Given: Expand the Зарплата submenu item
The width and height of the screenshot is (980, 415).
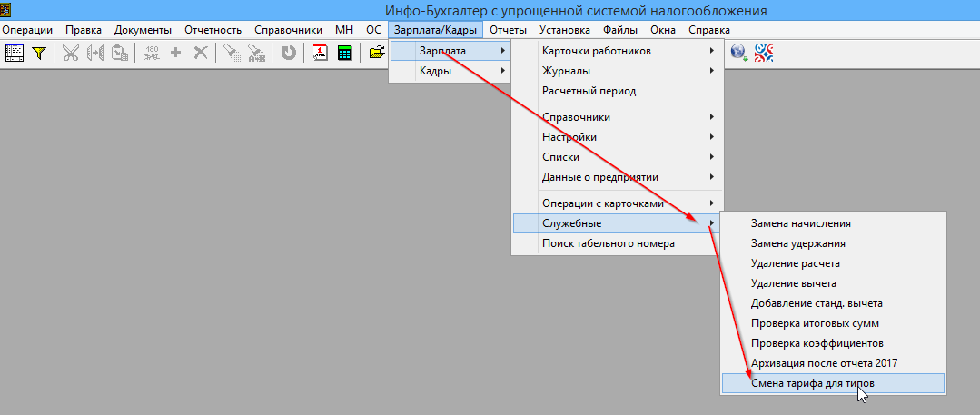Looking at the screenshot, I should coord(450,51).
